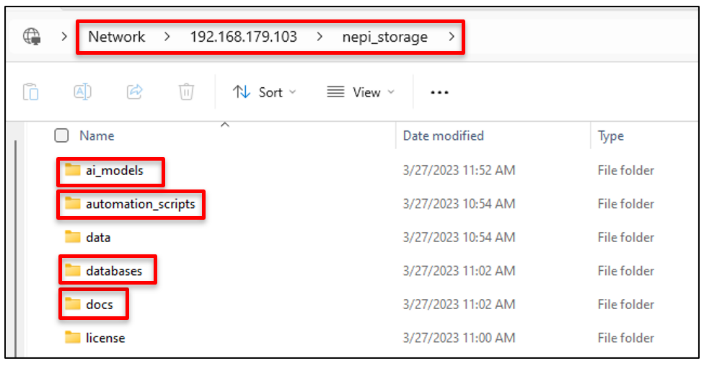Click the network globe icon in address bar

32,36
